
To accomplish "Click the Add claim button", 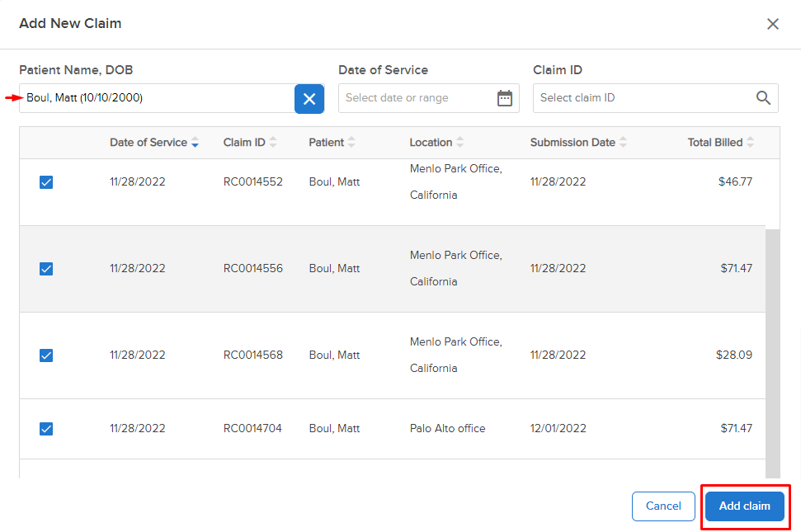I will tap(744, 506).
